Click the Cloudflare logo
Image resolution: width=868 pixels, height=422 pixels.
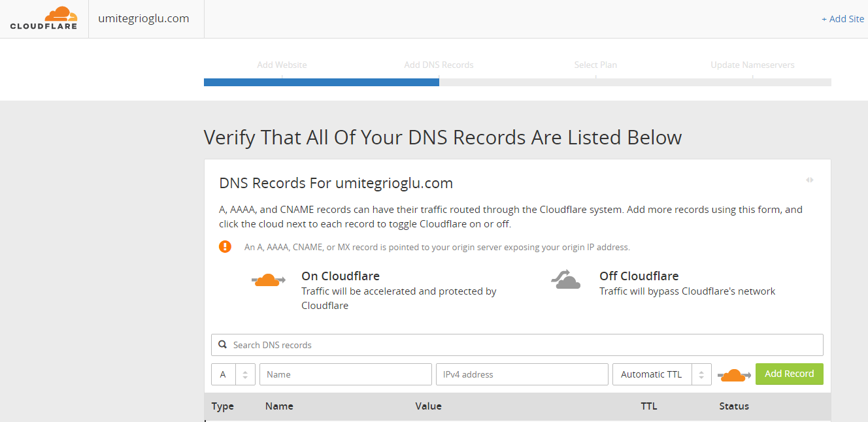(x=44, y=18)
